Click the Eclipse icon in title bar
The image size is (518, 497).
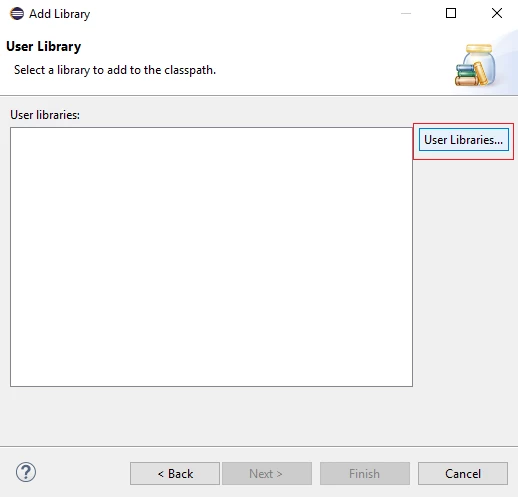pyautogui.click(x=17, y=14)
